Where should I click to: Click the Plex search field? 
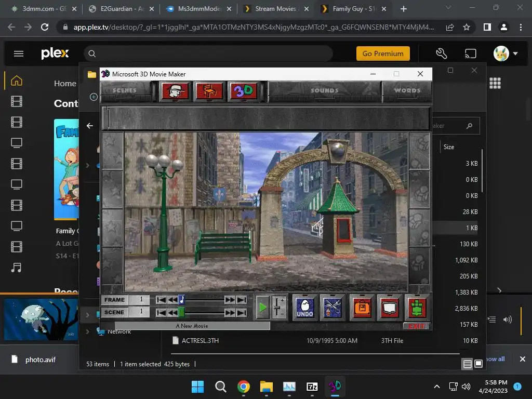point(208,54)
